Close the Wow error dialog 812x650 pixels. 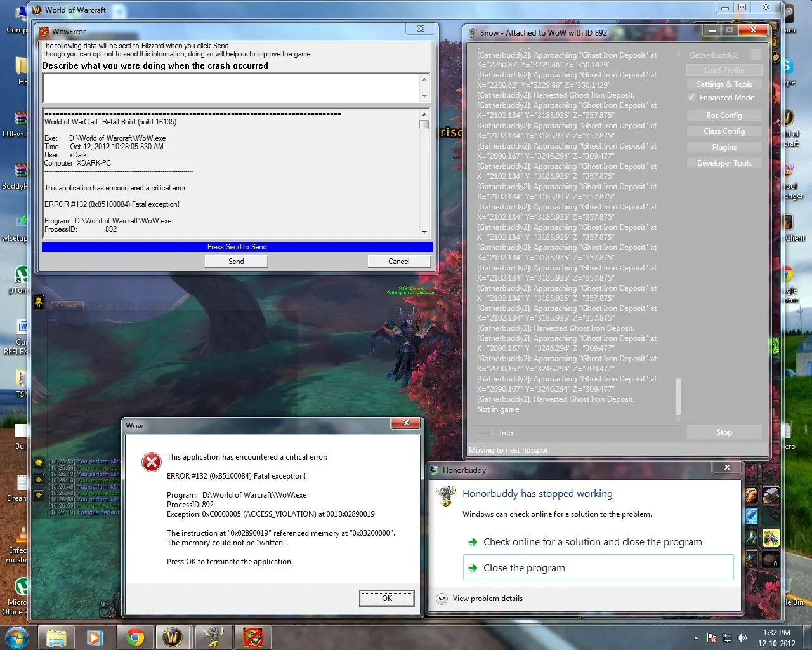coord(405,423)
